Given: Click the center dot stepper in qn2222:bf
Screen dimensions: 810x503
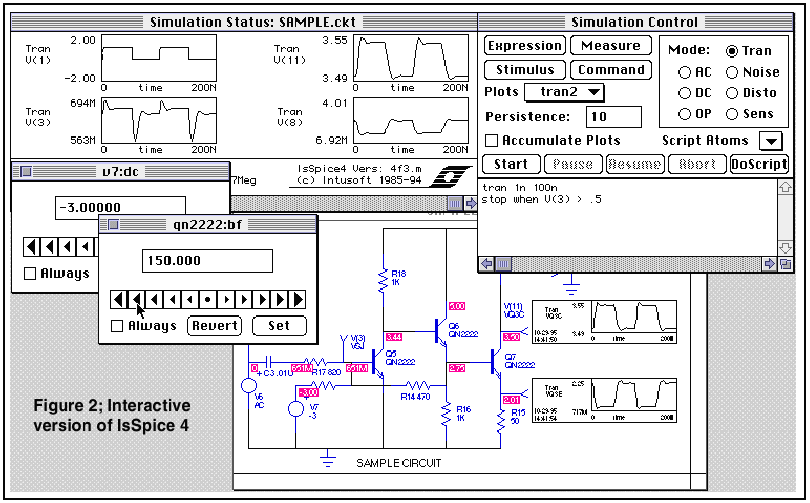Looking at the screenshot, I should pyautogui.click(x=208, y=299).
